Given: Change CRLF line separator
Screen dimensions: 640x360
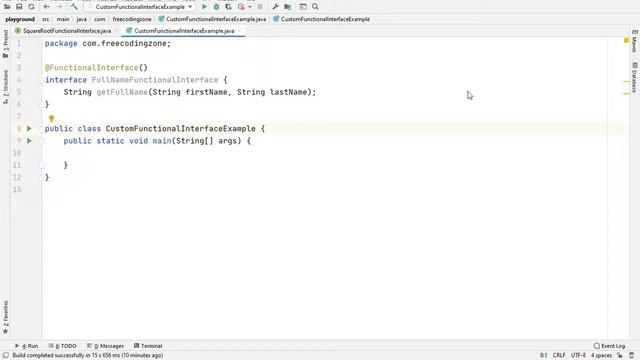Looking at the screenshot, I should 559,356.
